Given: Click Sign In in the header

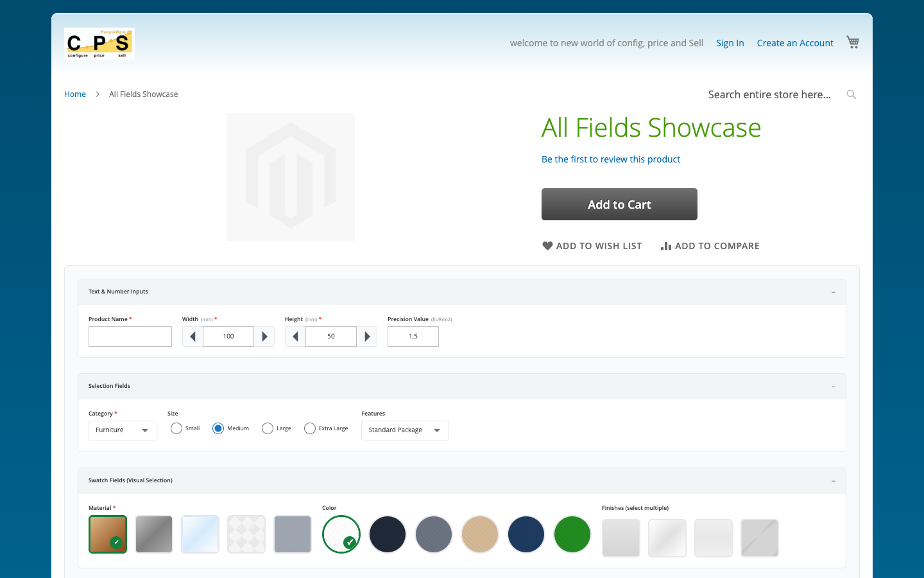Looking at the screenshot, I should (730, 42).
